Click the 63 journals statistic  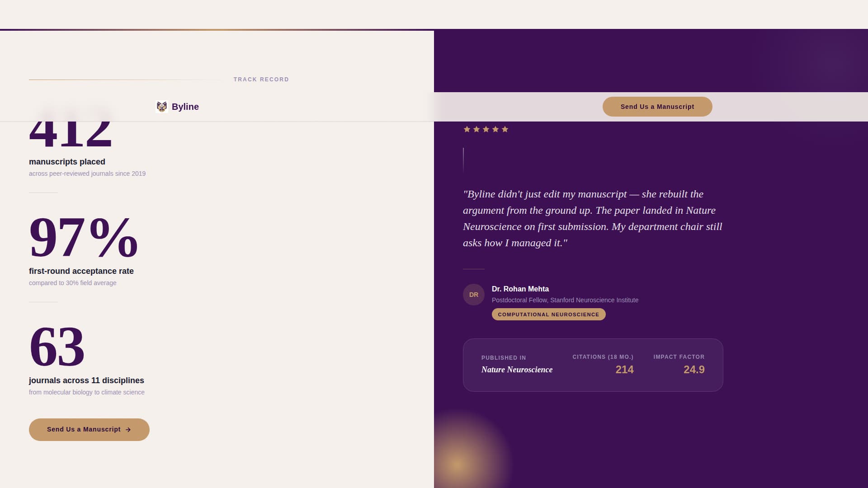pos(57,347)
